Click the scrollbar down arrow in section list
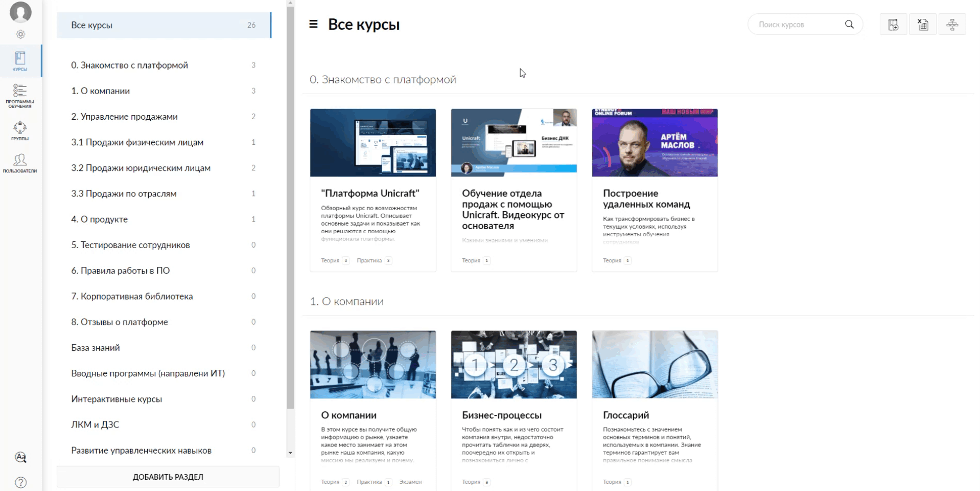This screenshot has height=491, width=980. pos(290,453)
